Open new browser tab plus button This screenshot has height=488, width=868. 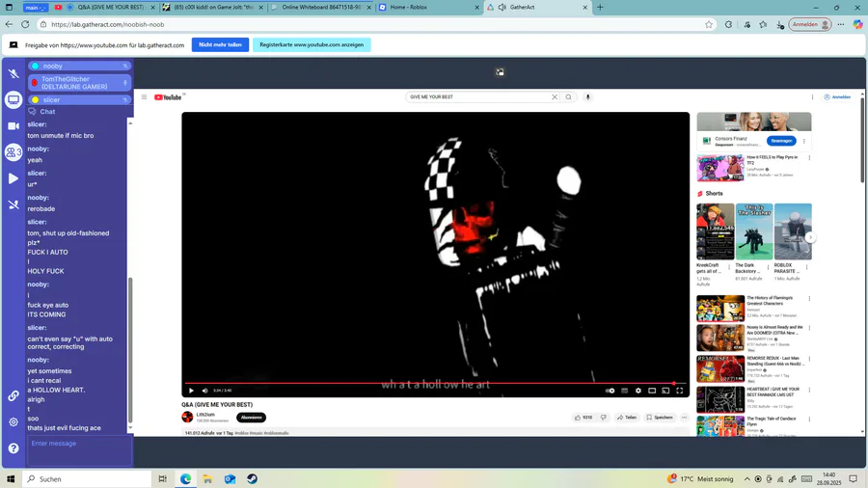tap(600, 7)
